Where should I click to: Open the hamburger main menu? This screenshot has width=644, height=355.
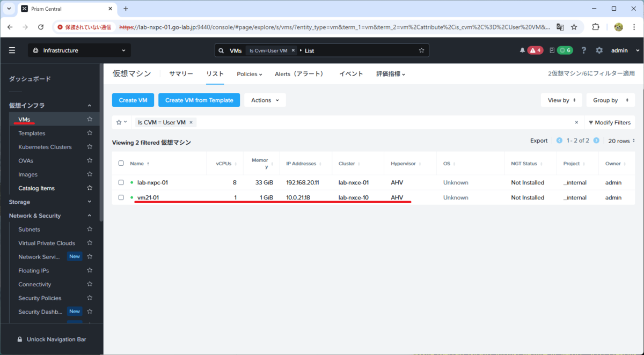(12, 50)
